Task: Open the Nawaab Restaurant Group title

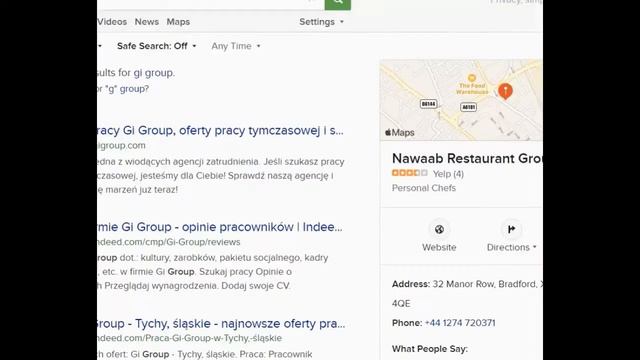Action: (x=467, y=158)
